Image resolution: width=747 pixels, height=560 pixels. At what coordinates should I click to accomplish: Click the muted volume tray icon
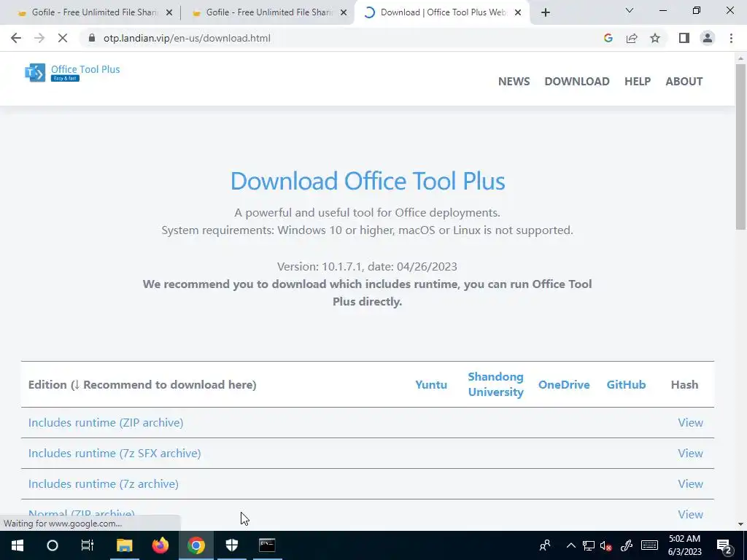(x=606, y=545)
